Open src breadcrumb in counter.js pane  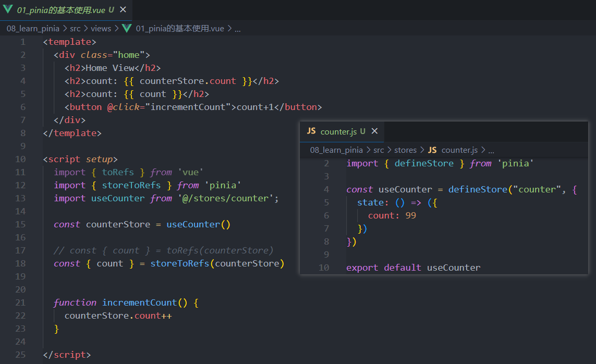click(x=379, y=150)
